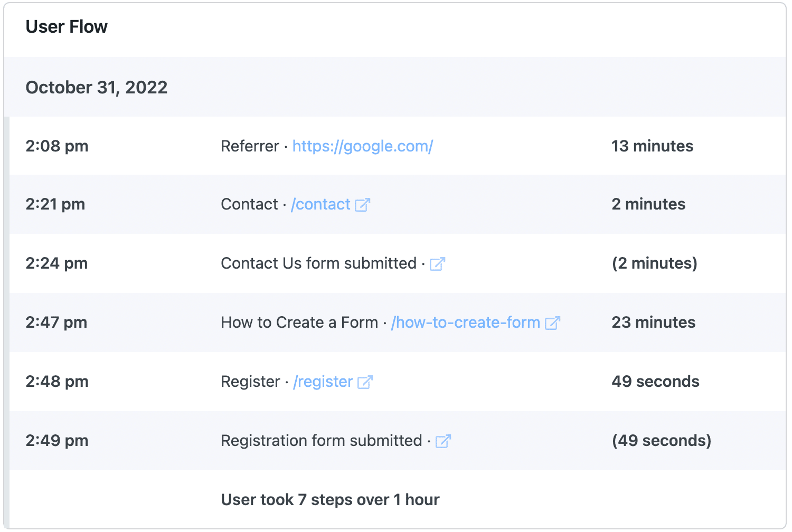Viewport: 792px width, 532px height.
Task: Click User took 7 steps over 1 hour summary
Action: [x=330, y=500]
